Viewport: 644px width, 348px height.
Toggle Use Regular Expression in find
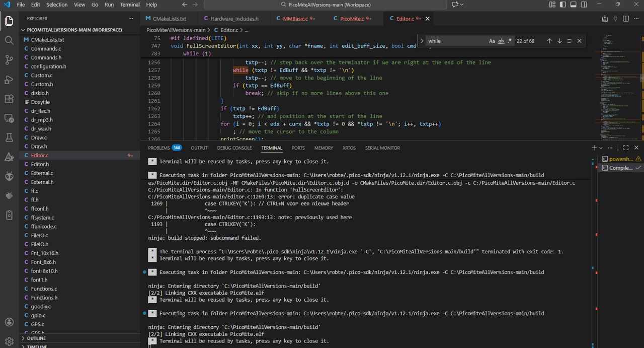pyautogui.click(x=510, y=41)
